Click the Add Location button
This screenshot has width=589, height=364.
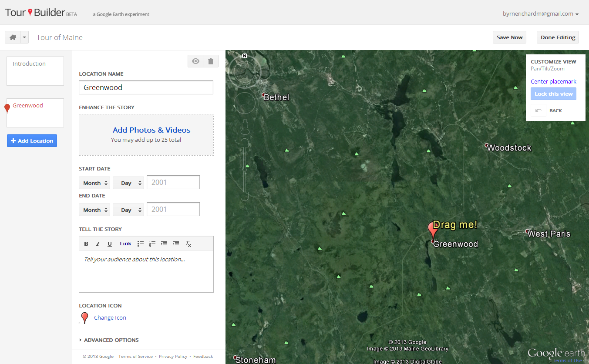[32, 141]
